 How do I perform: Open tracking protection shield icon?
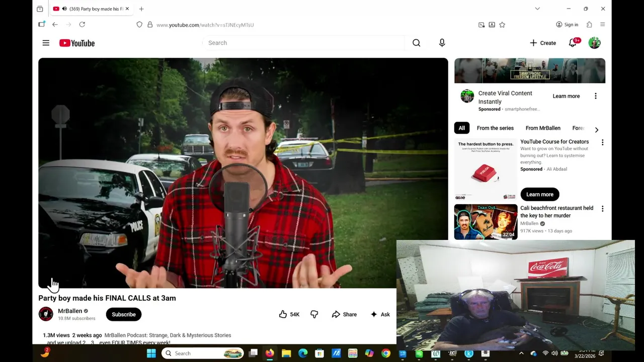(x=139, y=25)
